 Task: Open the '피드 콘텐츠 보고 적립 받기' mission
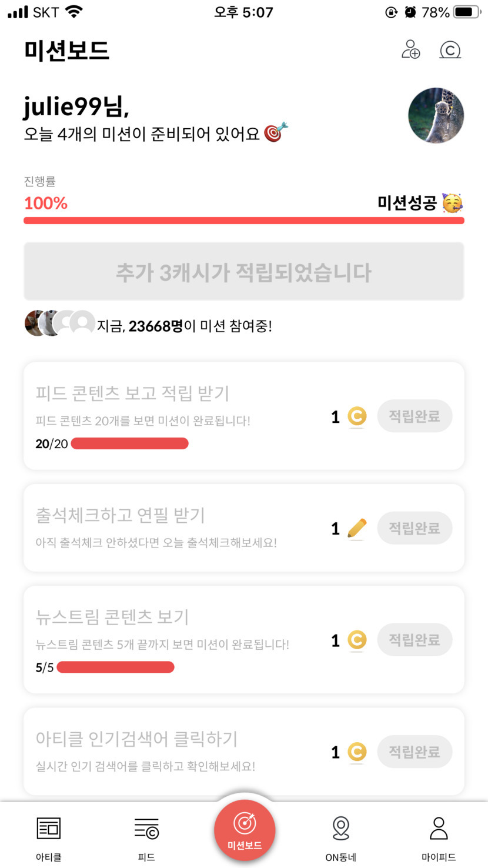[132, 393]
